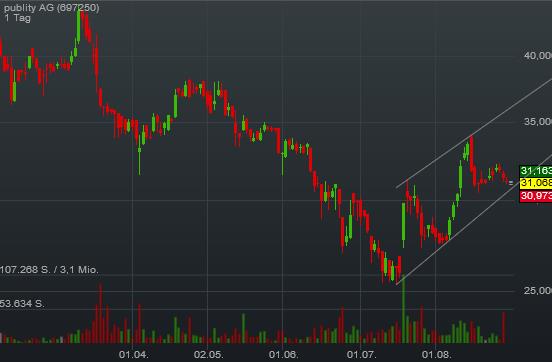Click the 40,00 price axis label
552x362 pixels.
(538, 55)
